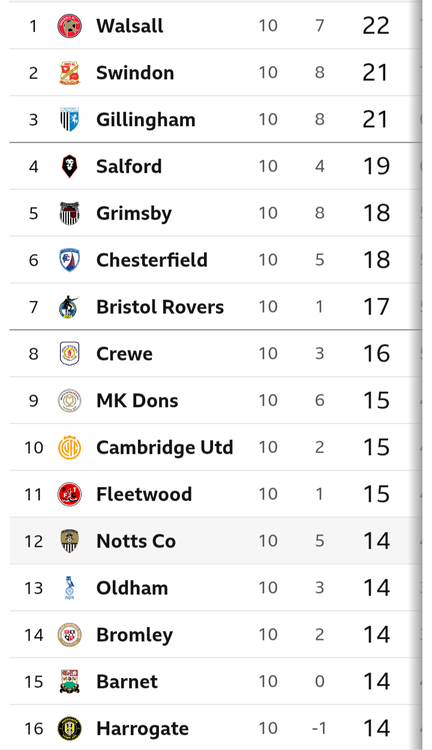Click the Fleetwood red crest icon
The width and height of the screenshot is (432, 750).
[x=69, y=495]
